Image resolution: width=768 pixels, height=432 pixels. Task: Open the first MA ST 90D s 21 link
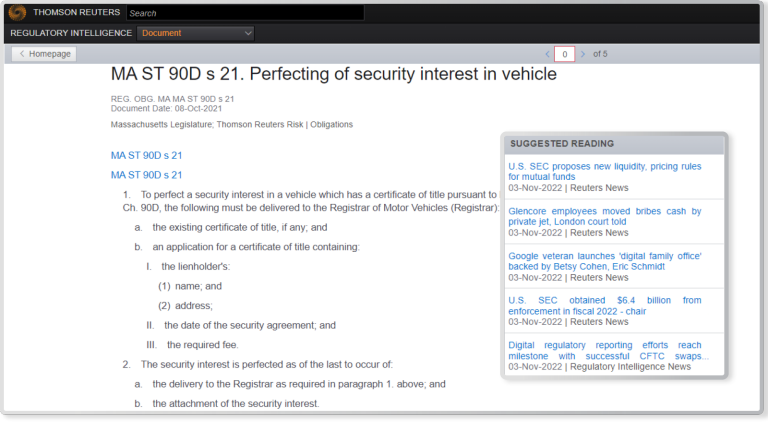146,156
